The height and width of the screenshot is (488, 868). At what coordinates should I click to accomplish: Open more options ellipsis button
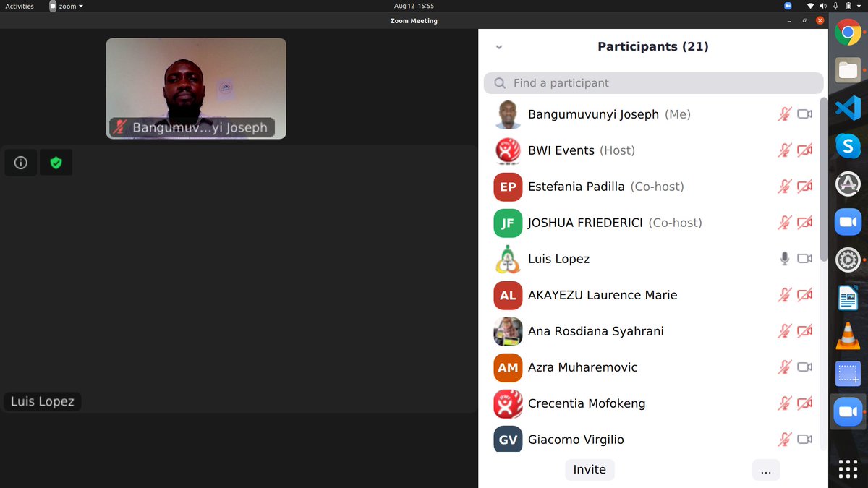click(x=766, y=470)
